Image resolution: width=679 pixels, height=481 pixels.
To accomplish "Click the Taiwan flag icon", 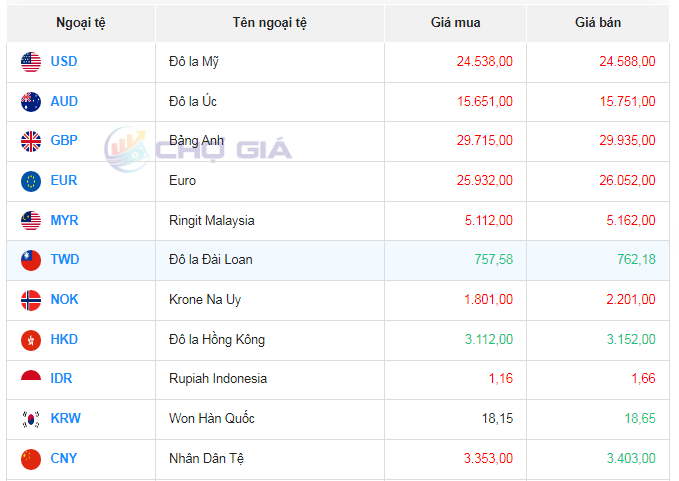I will pyautogui.click(x=31, y=260).
